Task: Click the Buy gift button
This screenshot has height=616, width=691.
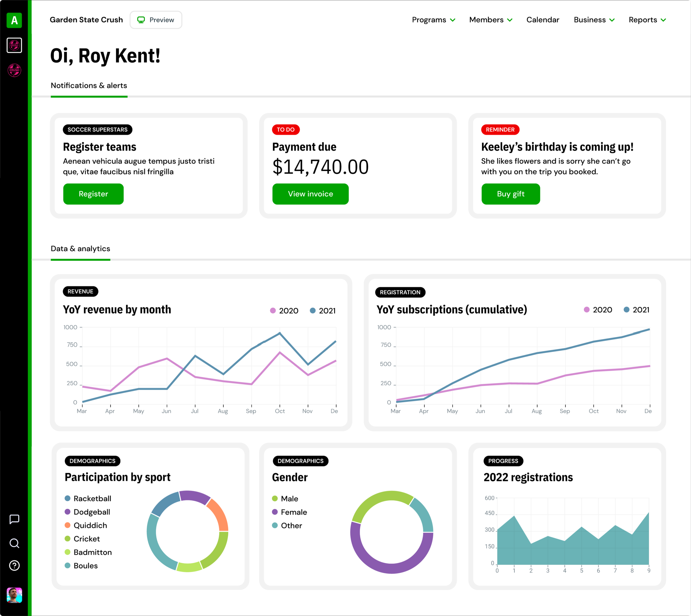Action: pos(510,194)
